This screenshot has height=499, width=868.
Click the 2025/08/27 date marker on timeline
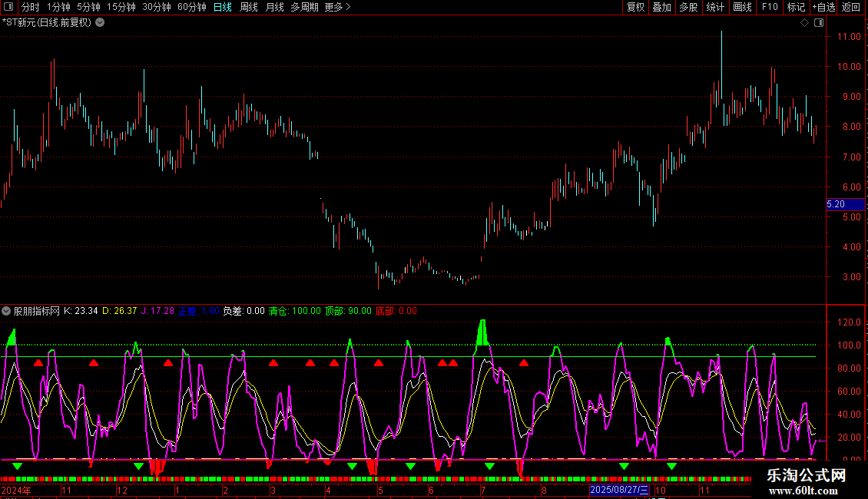pyautogui.click(x=619, y=490)
